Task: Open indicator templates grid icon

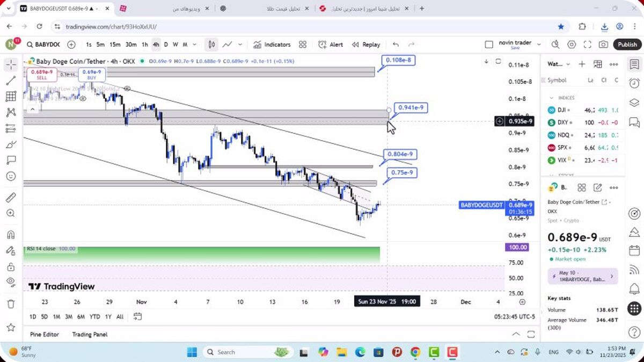Action: pyautogui.click(x=303, y=45)
